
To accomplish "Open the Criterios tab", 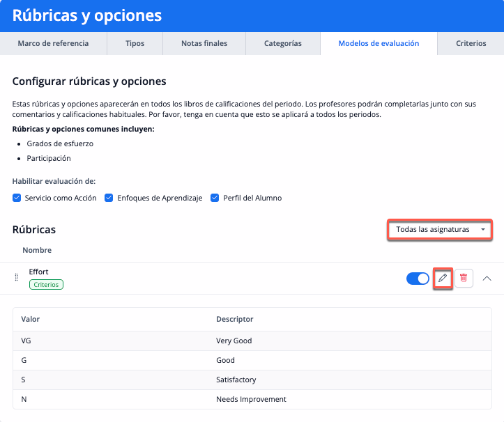I will point(471,43).
